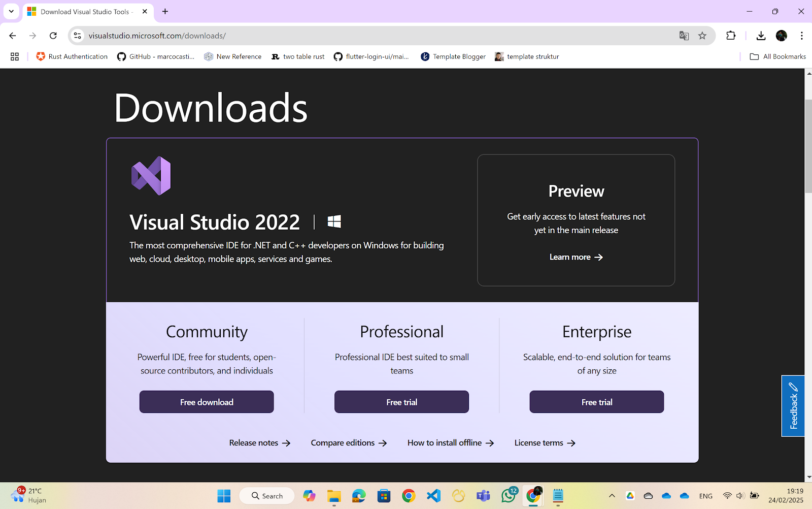Open the New Reference bookmark
The width and height of the screenshot is (812, 509).
pyautogui.click(x=233, y=56)
